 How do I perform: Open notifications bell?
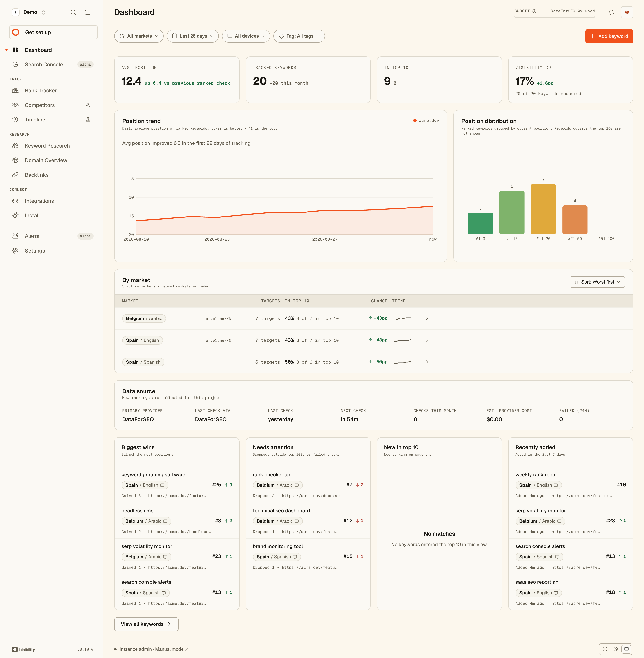[x=611, y=12]
